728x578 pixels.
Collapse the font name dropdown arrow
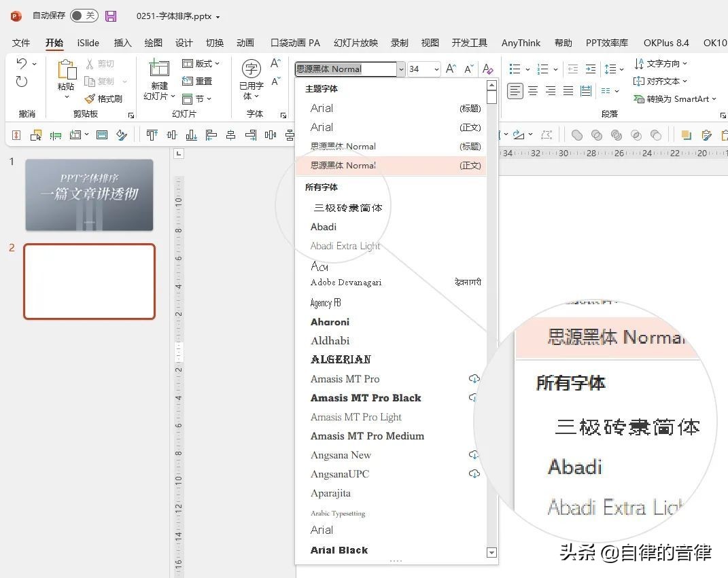(401, 69)
